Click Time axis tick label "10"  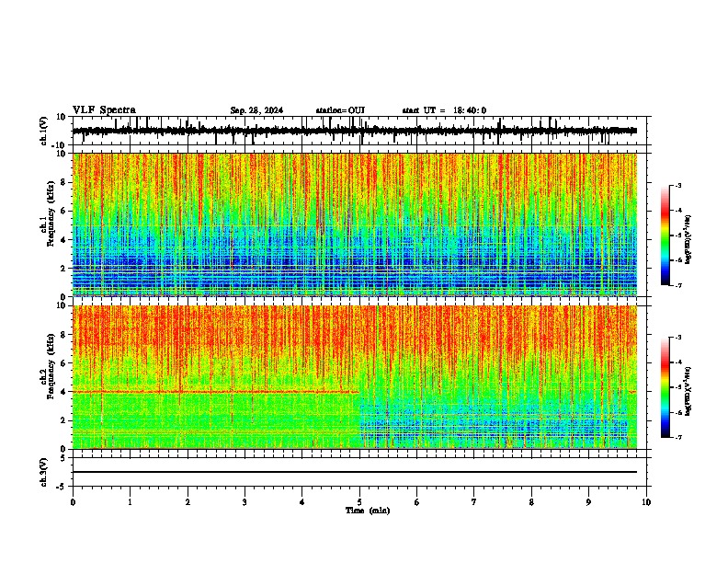[646, 502]
